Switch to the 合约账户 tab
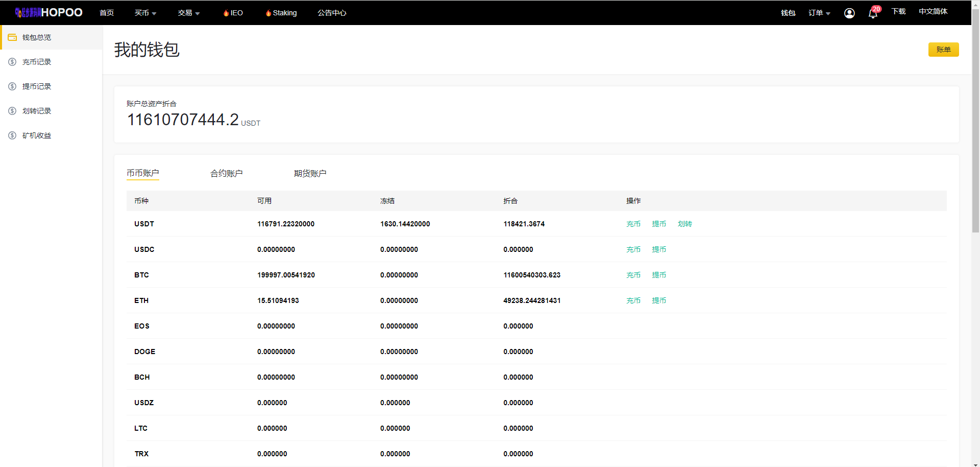The image size is (980, 467). click(x=226, y=173)
